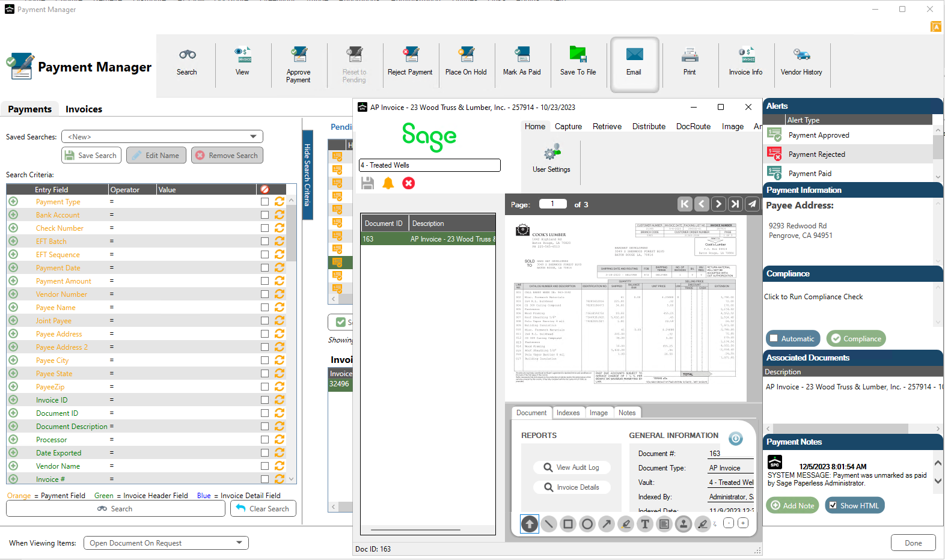945x560 pixels.
Task: Open the Capture menu in the viewer
Action: click(x=568, y=126)
